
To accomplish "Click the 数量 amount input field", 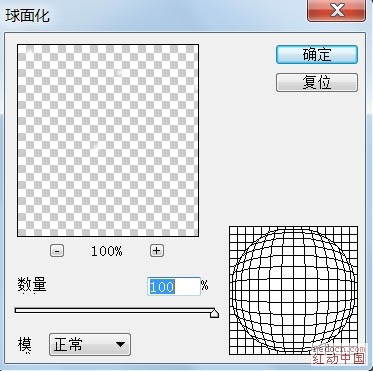I will tap(174, 286).
